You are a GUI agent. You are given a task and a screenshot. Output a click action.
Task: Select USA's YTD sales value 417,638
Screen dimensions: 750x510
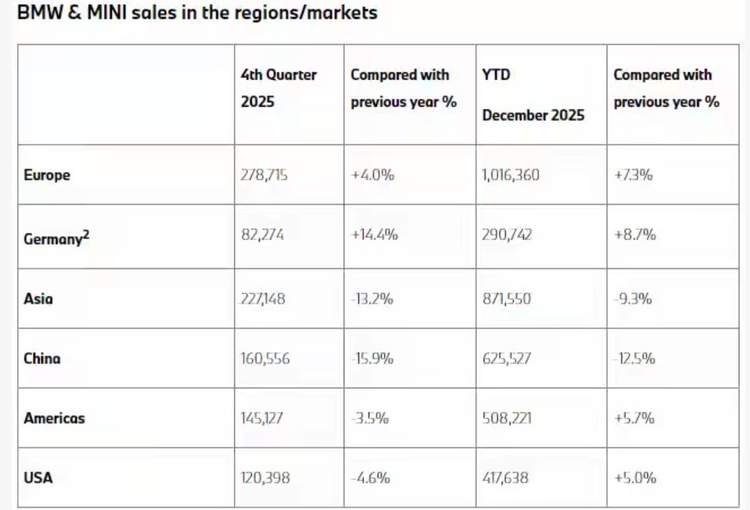point(509,479)
